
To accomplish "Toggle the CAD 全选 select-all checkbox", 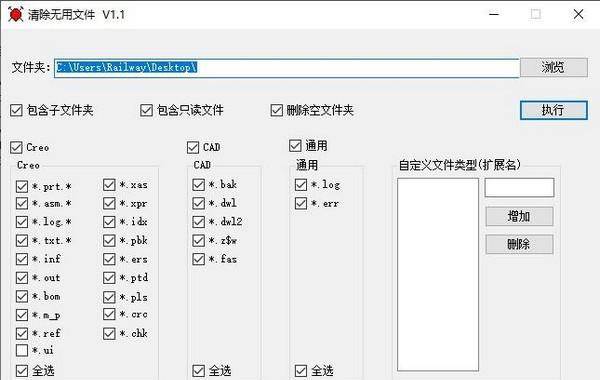I will [198, 370].
